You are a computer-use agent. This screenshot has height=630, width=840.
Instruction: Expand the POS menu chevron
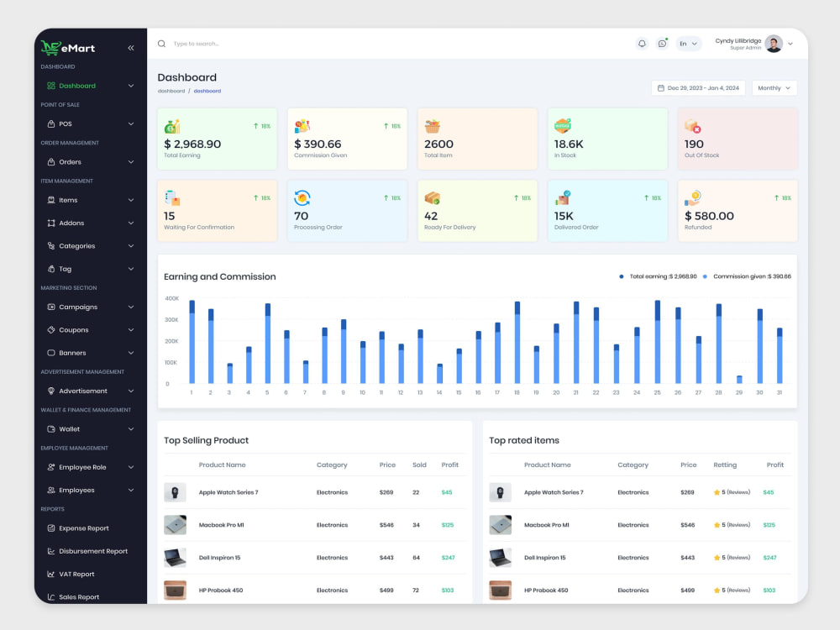(131, 123)
